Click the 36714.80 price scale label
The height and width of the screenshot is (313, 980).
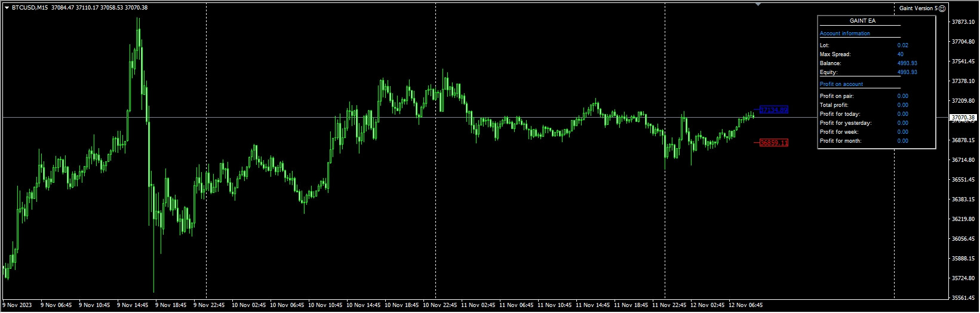[963, 160]
